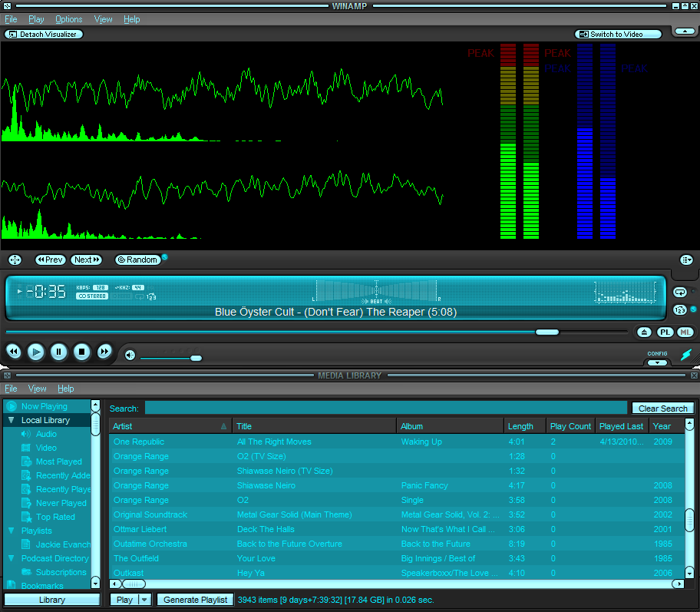
Task: Collapse the visualizer with the up arrow
Action: click(x=685, y=31)
